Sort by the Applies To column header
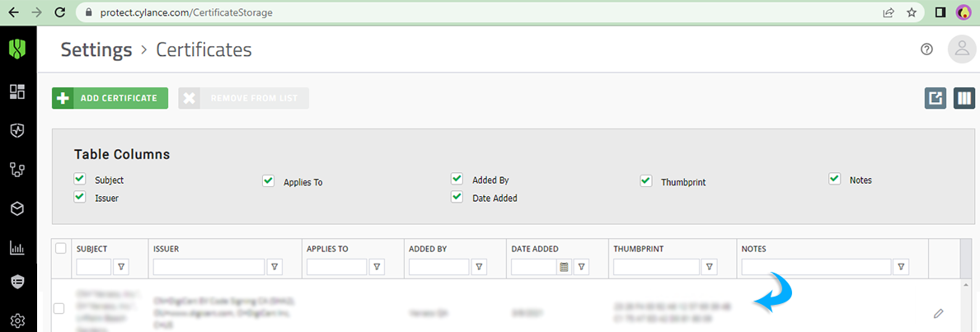The width and height of the screenshot is (980, 332). 327,249
